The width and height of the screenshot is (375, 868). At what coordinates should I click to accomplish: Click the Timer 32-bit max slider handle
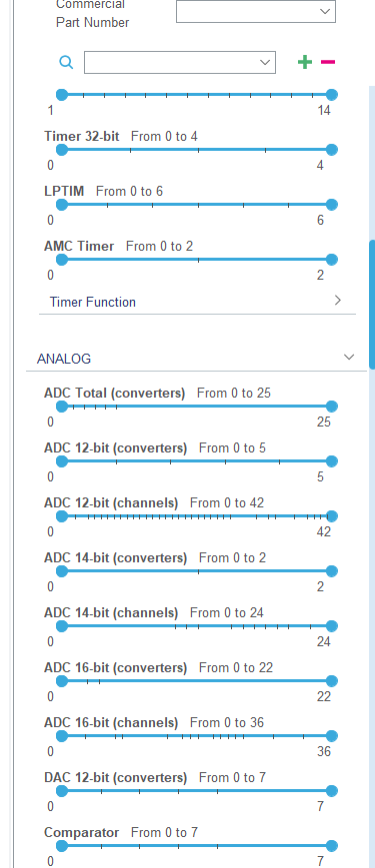332,150
